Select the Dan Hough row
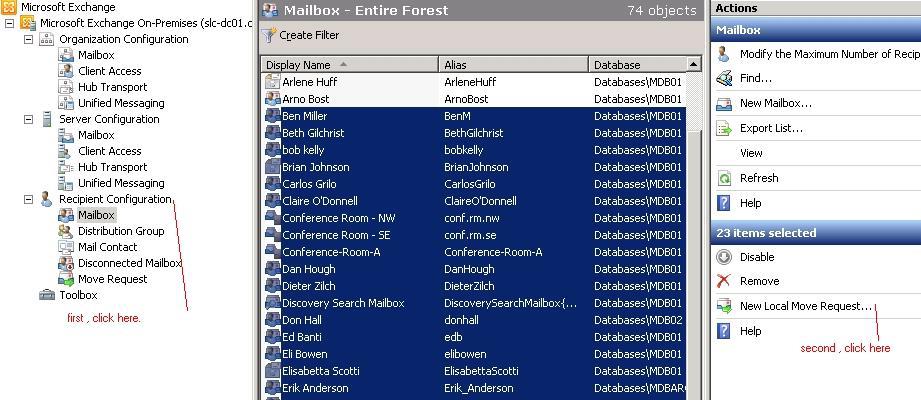Viewport: 921px width, 400px height. coord(473,270)
